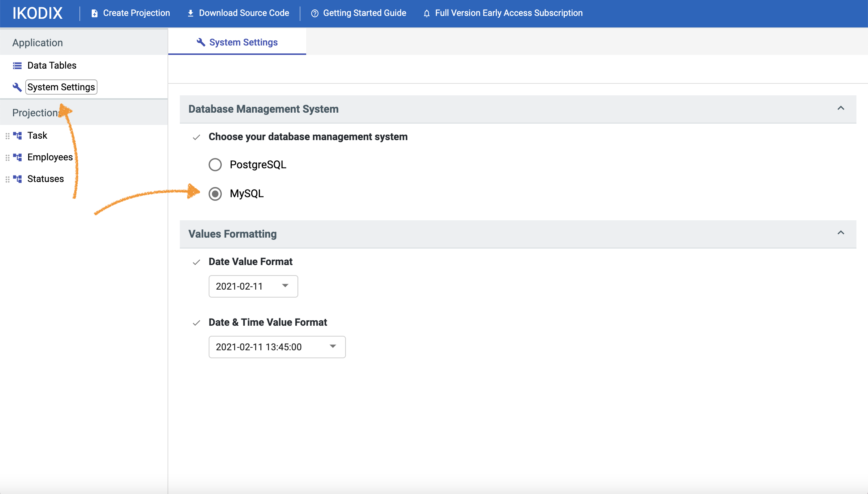Click the Task projection tree icon
The image size is (868, 494).
pyautogui.click(x=17, y=135)
